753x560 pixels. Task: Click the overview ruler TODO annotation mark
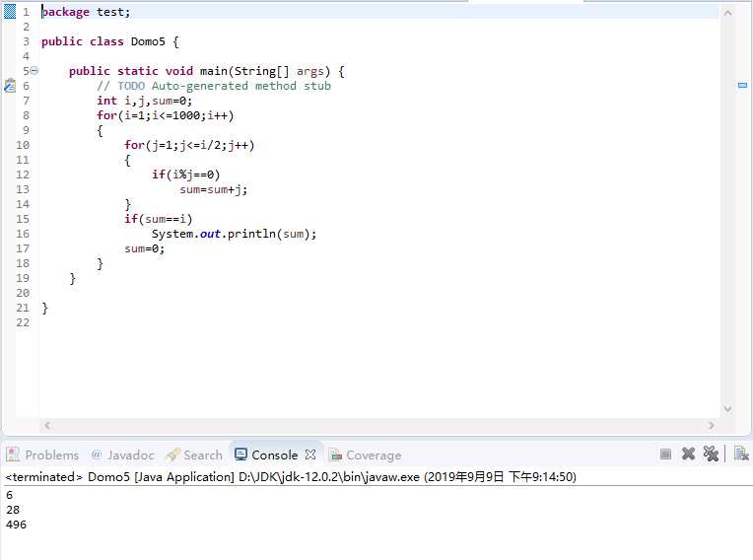click(x=742, y=85)
